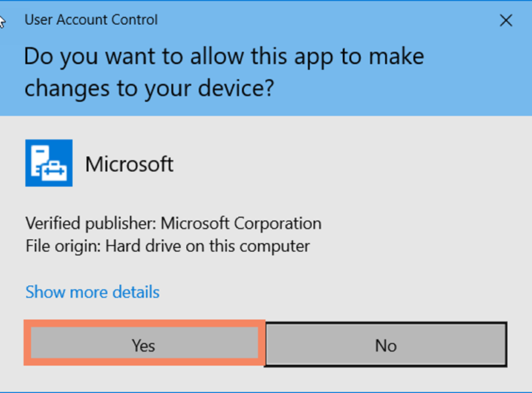Click the File origin hard drive text
The image size is (532, 393).
(167, 246)
